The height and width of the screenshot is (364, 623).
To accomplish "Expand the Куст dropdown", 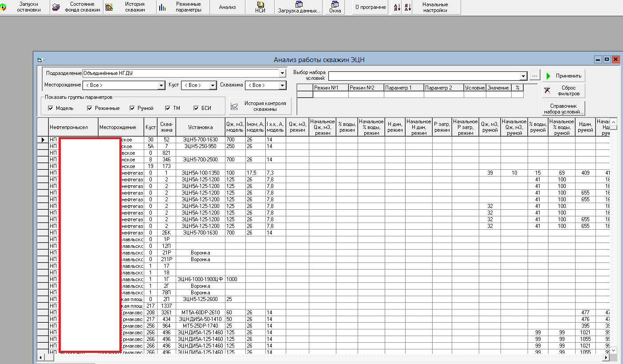I will pyautogui.click(x=213, y=85).
